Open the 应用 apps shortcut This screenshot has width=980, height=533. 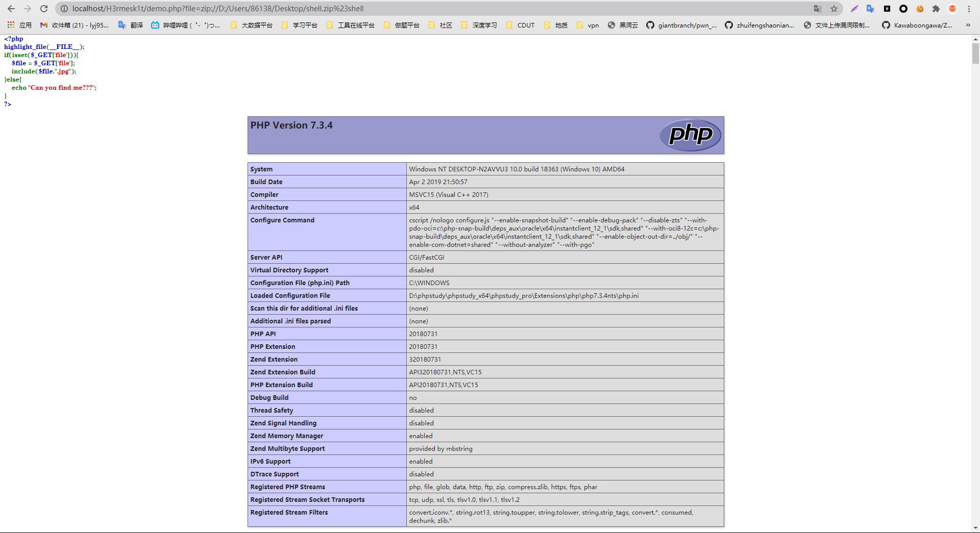tap(19, 25)
